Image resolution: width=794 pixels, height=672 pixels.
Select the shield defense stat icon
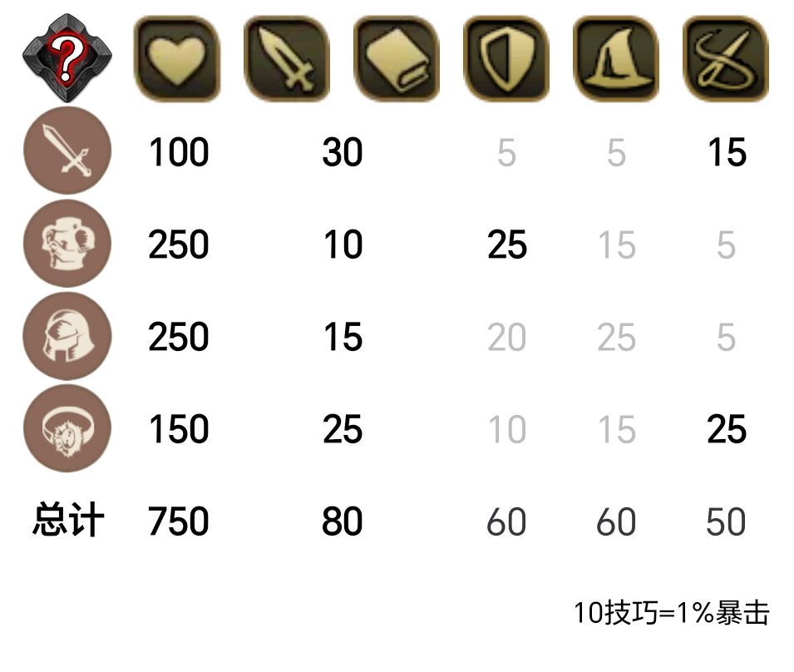pos(506,59)
